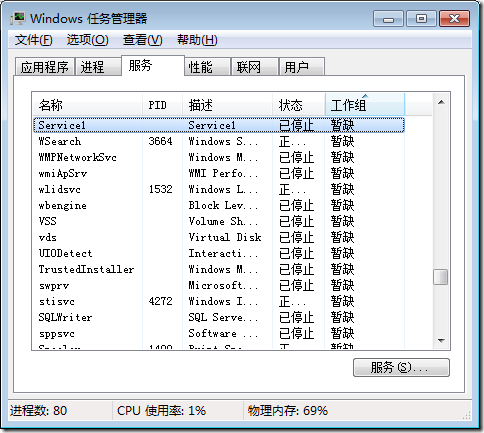Click the vertical scrollbar thumb

click(x=441, y=277)
